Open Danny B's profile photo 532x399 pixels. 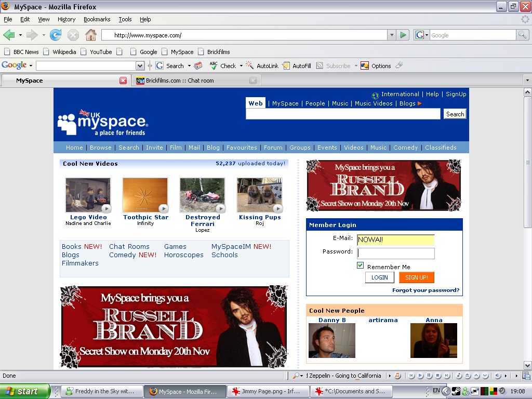(x=332, y=340)
